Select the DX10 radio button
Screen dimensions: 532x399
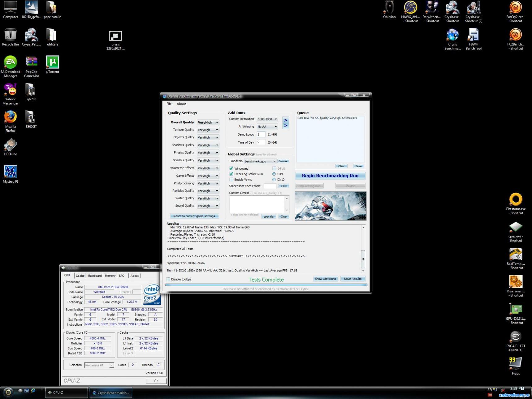coord(274,180)
